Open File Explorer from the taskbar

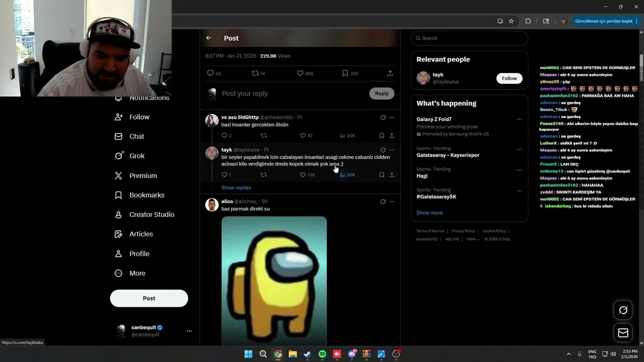pos(292,354)
